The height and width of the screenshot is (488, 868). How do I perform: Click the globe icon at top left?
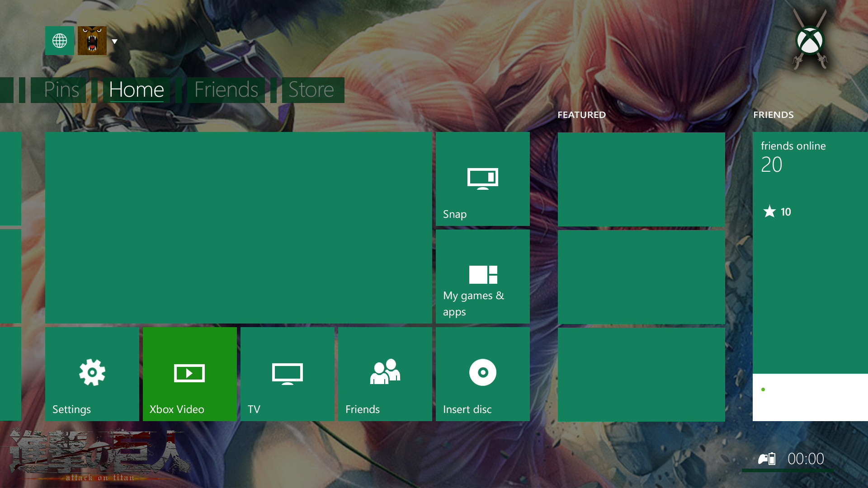[x=59, y=41]
